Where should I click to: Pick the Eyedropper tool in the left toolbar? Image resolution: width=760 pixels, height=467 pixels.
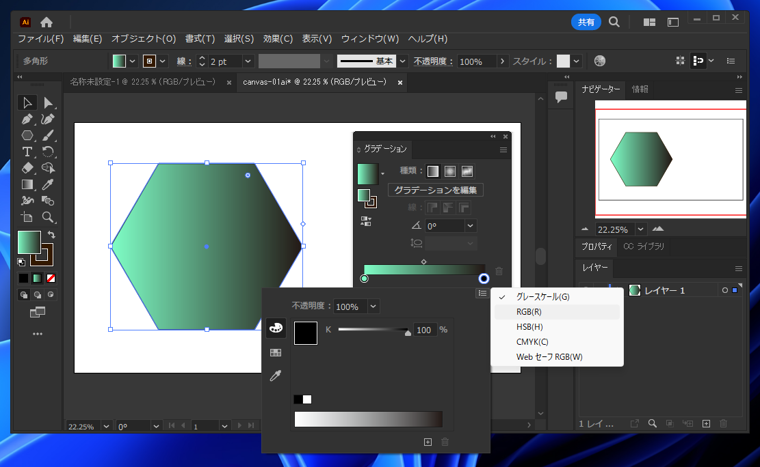(x=48, y=184)
